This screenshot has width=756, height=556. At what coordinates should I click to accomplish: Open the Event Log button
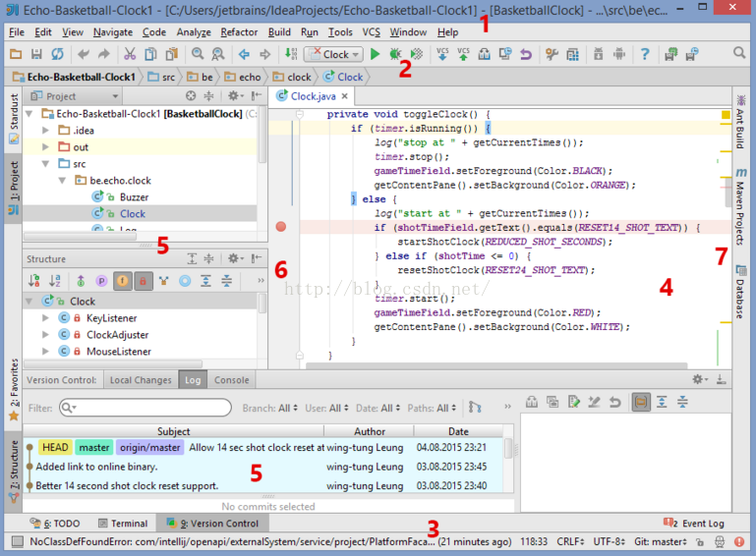[694, 524]
